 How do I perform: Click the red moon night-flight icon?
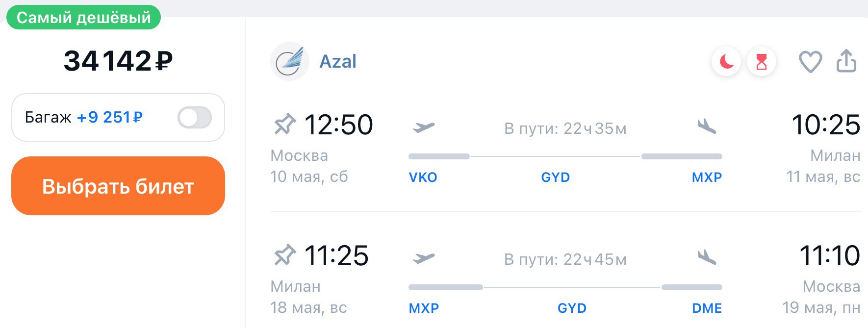[726, 62]
